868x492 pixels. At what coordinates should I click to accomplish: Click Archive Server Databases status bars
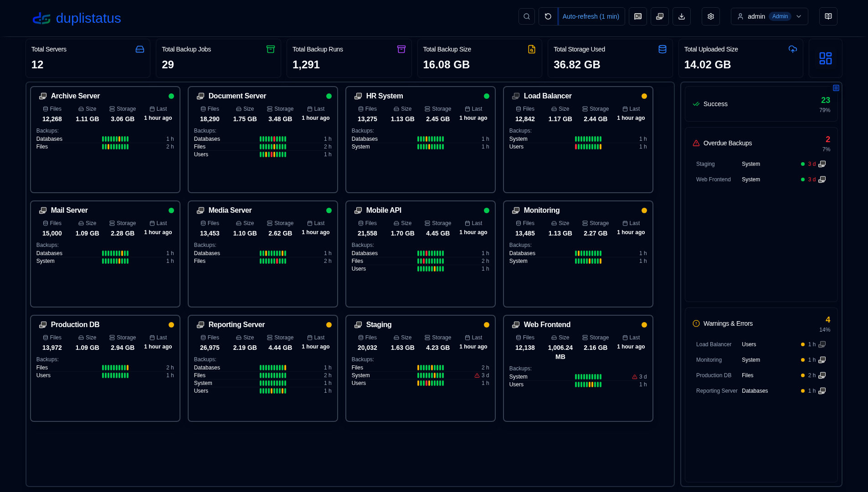pos(115,139)
